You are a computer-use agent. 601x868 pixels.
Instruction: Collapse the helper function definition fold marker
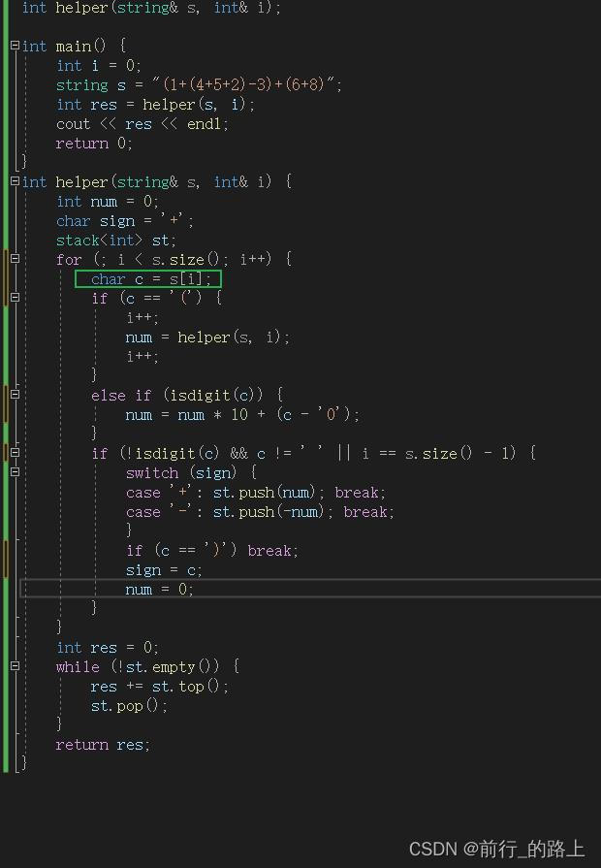click(x=15, y=181)
